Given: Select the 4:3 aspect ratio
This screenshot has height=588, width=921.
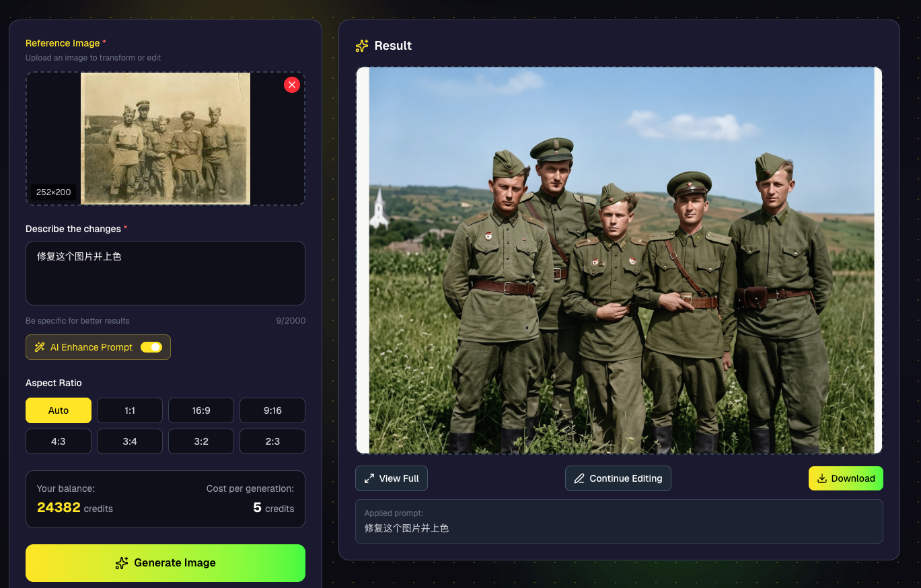Looking at the screenshot, I should coord(59,441).
